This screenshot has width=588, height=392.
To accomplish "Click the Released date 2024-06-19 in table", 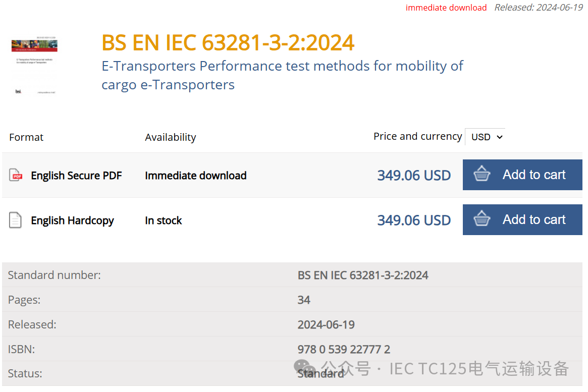I will tap(326, 324).
